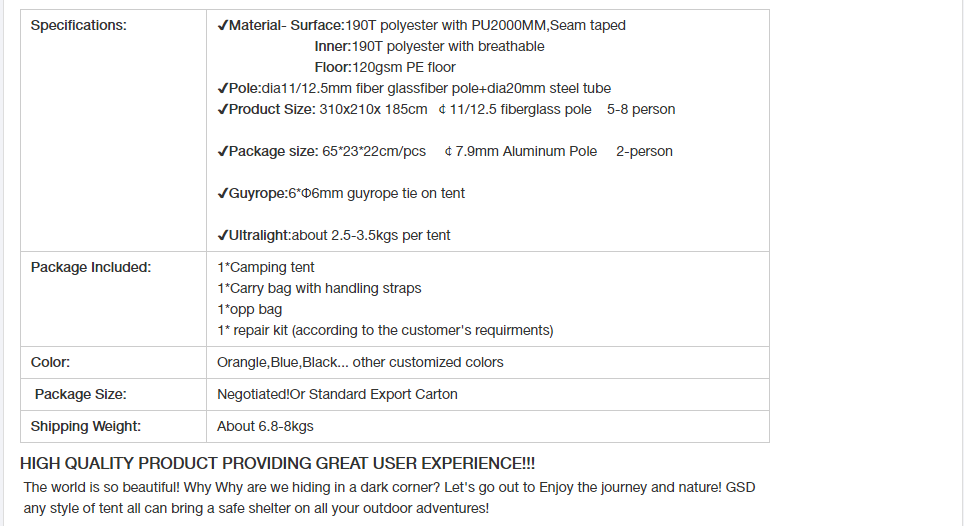Screen dimensions: 964x526
Task: Click Orangle,Blue,Black color options text
Action: pyautogui.click(x=360, y=363)
